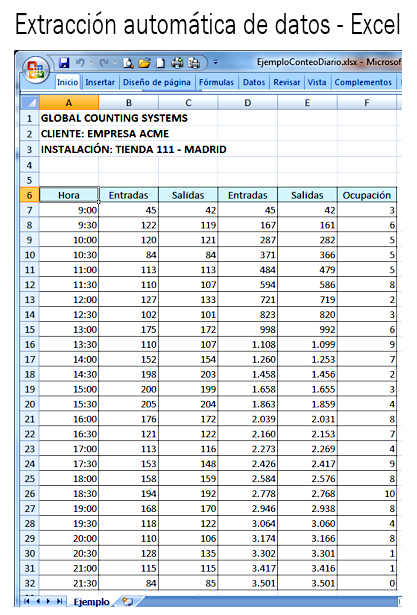Select row 6 header

tap(30, 195)
